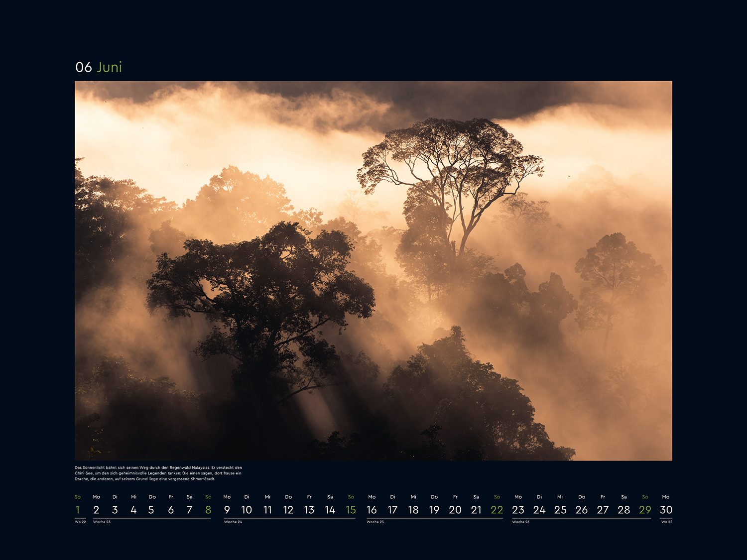Image resolution: width=747 pixels, height=560 pixels.
Task: Pick date 4 in the calendar strip
Action: pyautogui.click(x=133, y=510)
